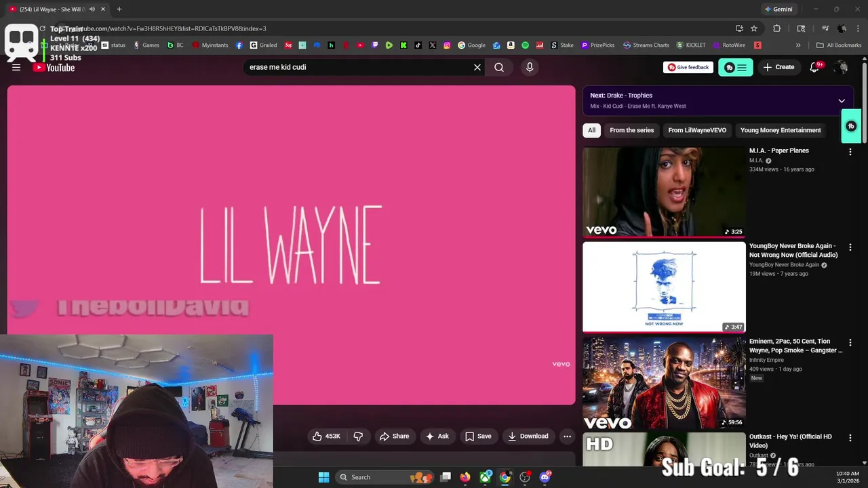868x488 pixels.
Task: Open the Games bookmark
Action: (x=146, y=45)
